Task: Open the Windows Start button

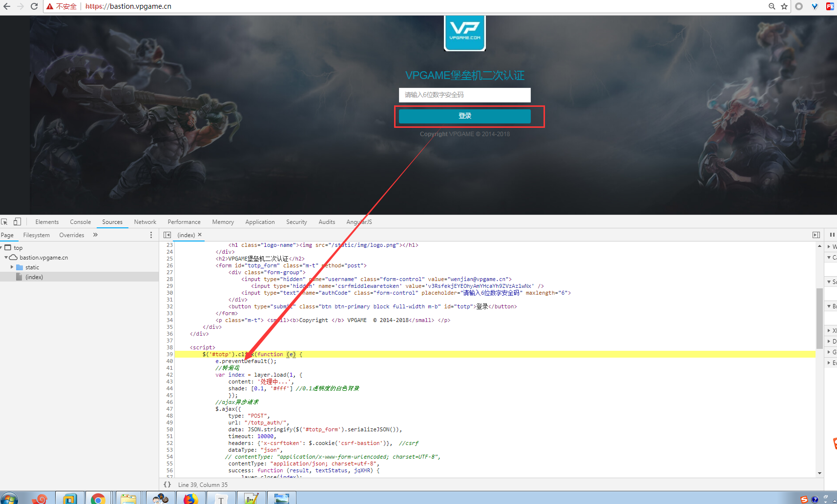Action: (x=9, y=499)
